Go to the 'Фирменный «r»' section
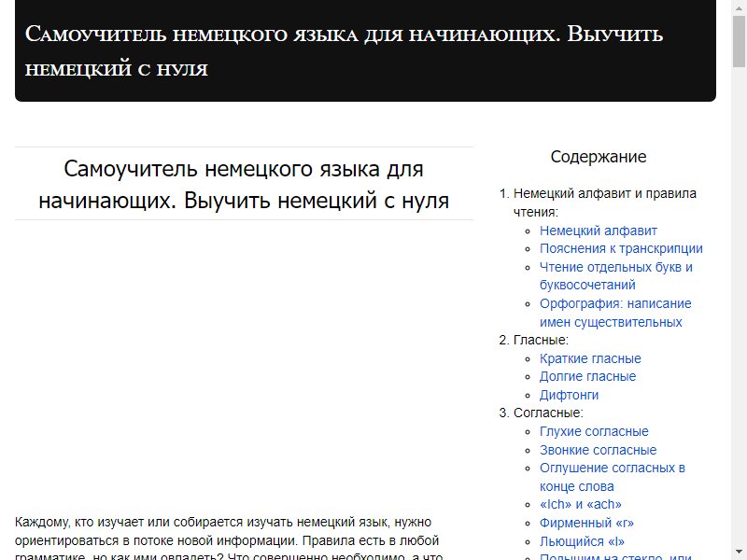Viewport: 747px width, 560px height. pyautogui.click(x=587, y=523)
